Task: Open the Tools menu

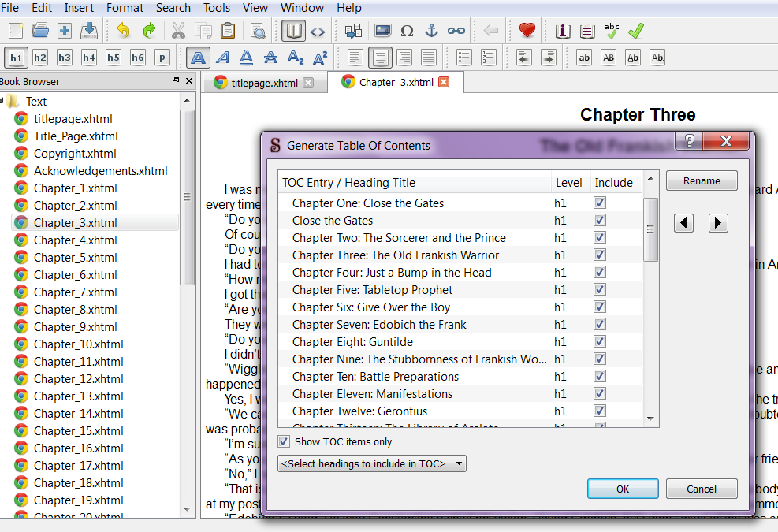Action: coord(217,8)
